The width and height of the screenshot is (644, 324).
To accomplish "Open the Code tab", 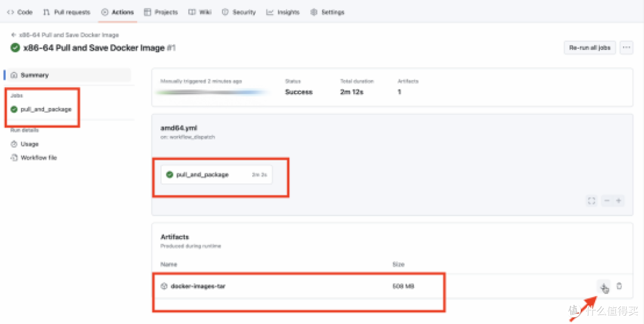I will pos(20,13).
